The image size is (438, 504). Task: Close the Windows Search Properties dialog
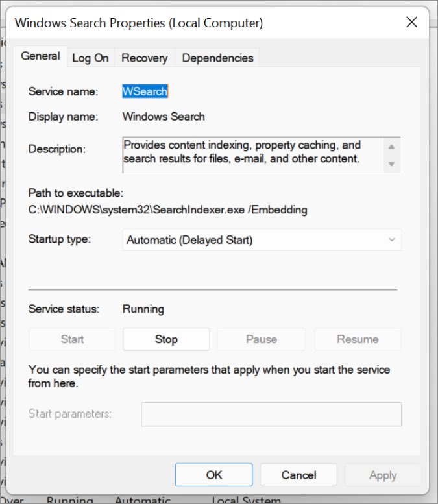click(411, 23)
